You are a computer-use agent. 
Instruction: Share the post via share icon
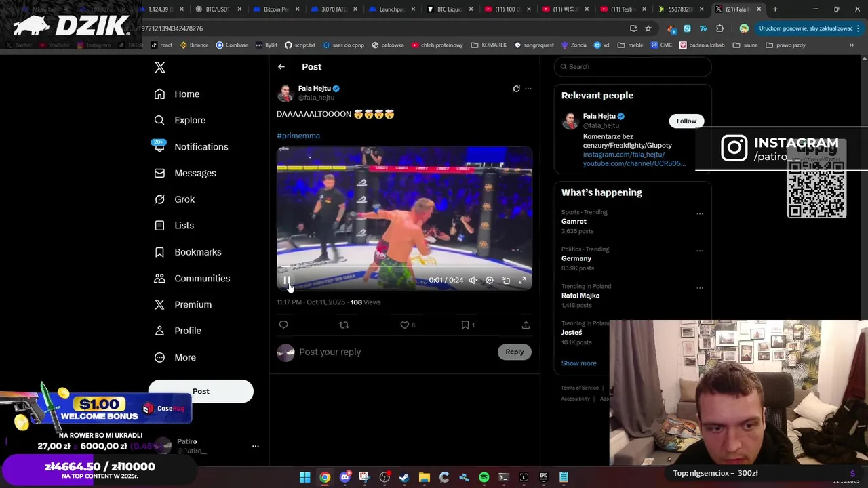point(526,325)
